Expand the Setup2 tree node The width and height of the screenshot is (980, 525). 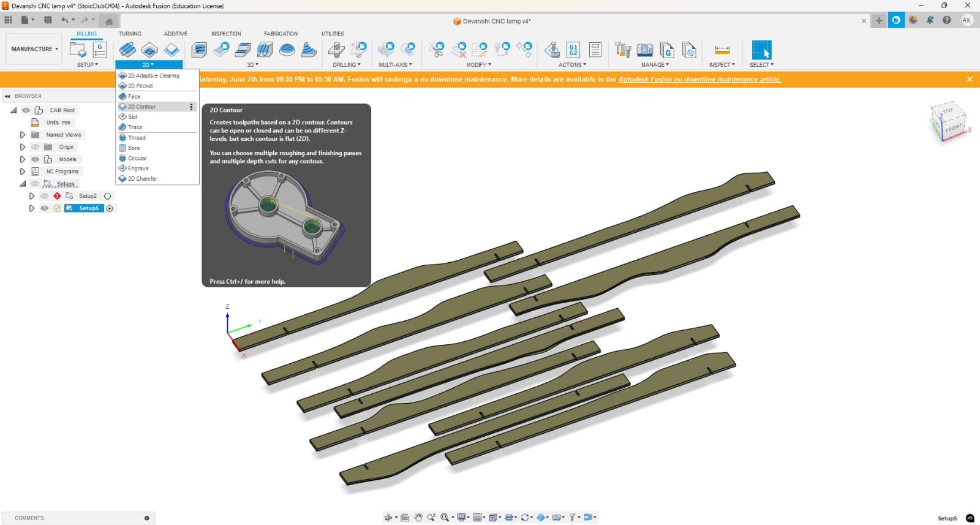(x=32, y=196)
